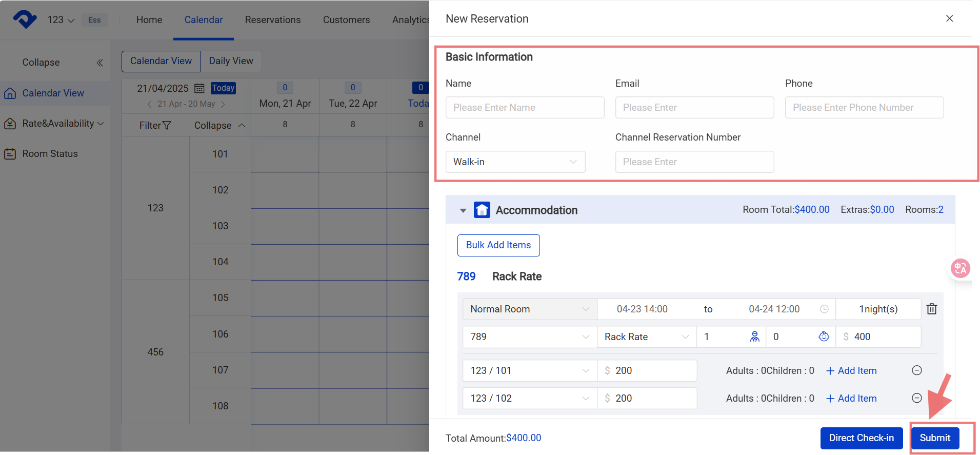
Task: Click the calendar date picker icon
Action: pyautogui.click(x=199, y=88)
